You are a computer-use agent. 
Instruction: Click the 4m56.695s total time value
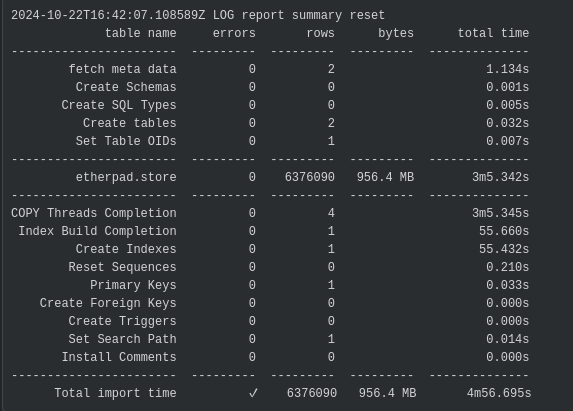pyautogui.click(x=499, y=393)
